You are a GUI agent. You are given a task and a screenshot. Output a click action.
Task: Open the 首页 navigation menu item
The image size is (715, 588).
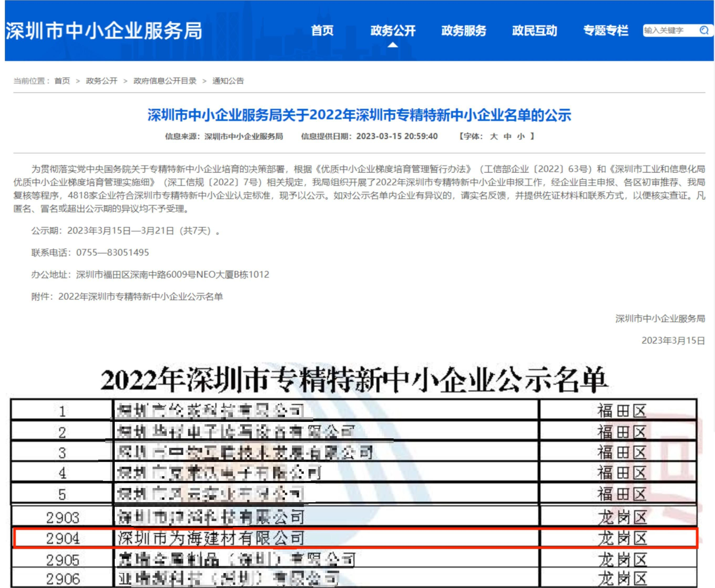click(322, 30)
